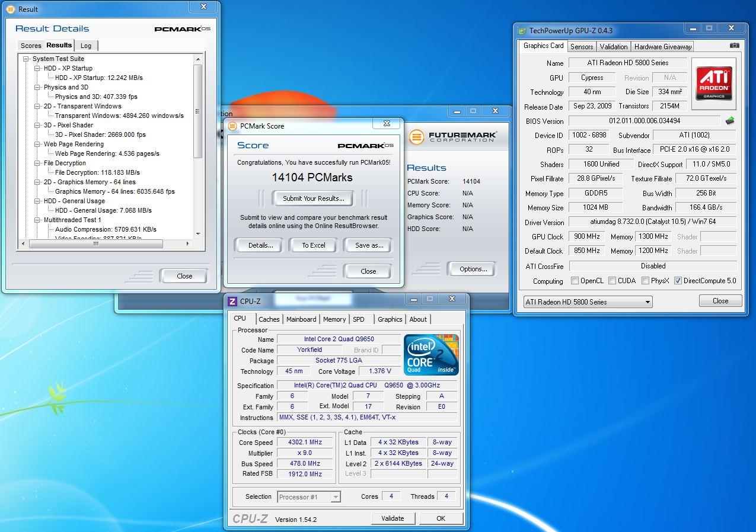Click the Futuremark Corporation logo

click(453, 137)
